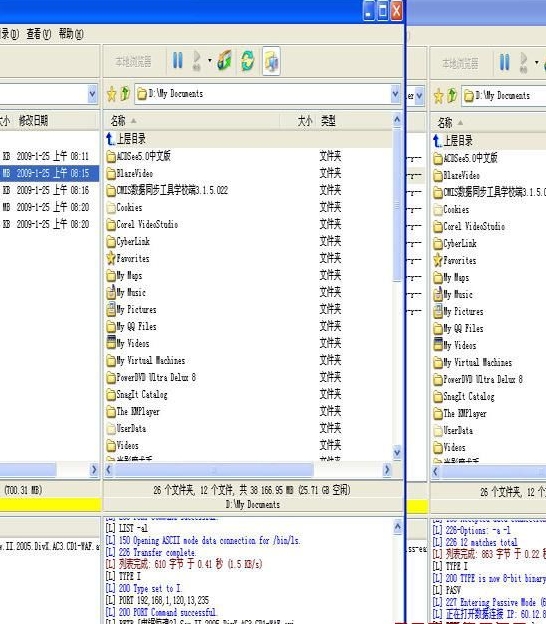Click the front file list scrollbar up arrow
This screenshot has height=624, width=546.
click(x=397, y=119)
